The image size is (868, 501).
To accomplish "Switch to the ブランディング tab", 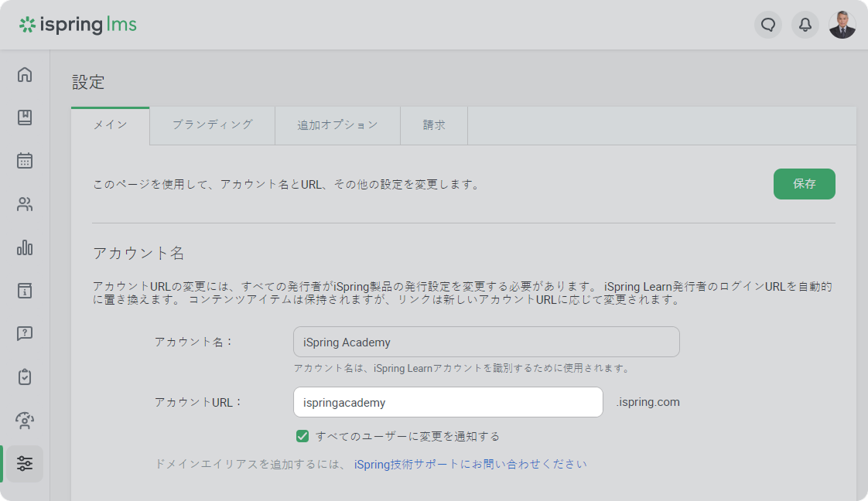I will 212,125.
